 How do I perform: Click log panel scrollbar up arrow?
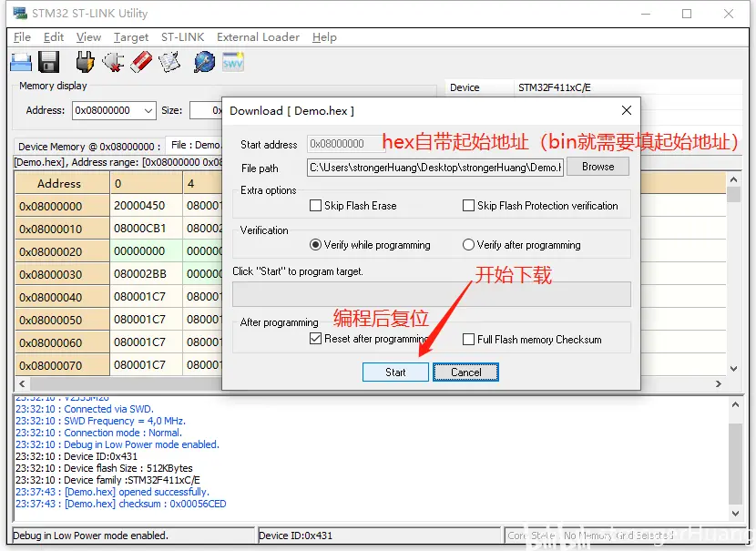pos(735,405)
